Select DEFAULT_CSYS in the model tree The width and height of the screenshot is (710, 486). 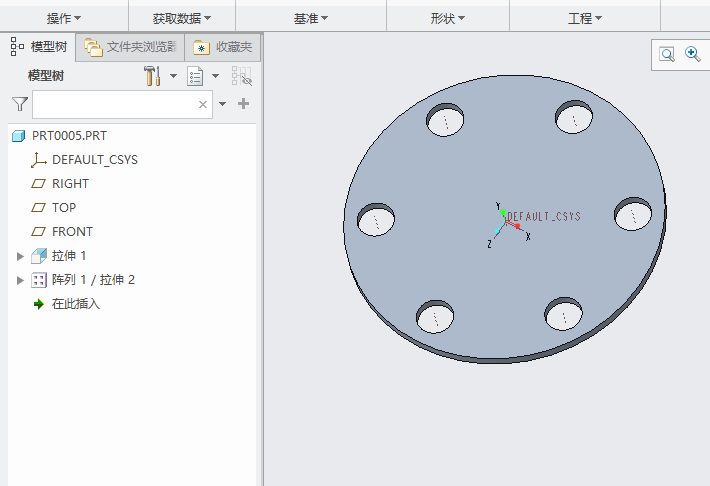point(94,159)
